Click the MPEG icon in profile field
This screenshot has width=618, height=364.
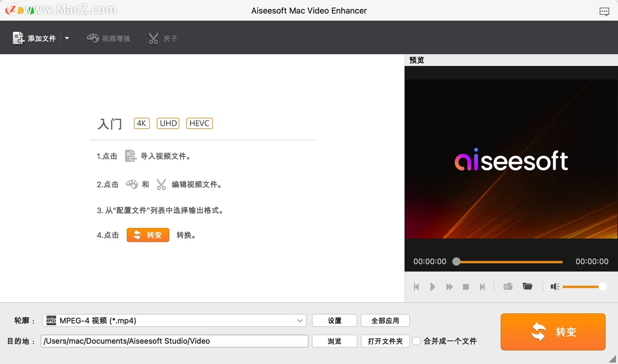(51, 321)
